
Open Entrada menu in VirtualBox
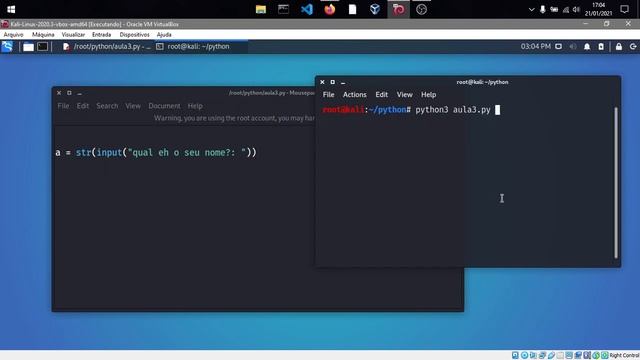(x=102, y=35)
